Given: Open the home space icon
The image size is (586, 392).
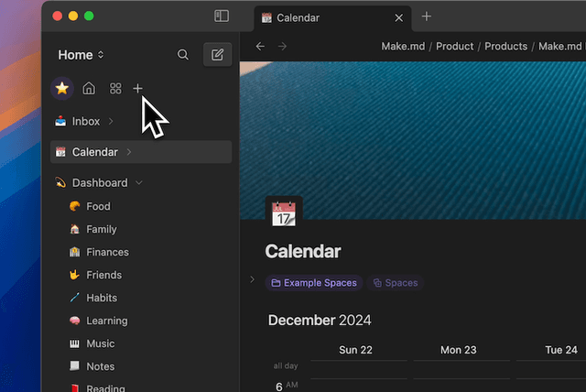Looking at the screenshot, I should (x=89, y=89).
